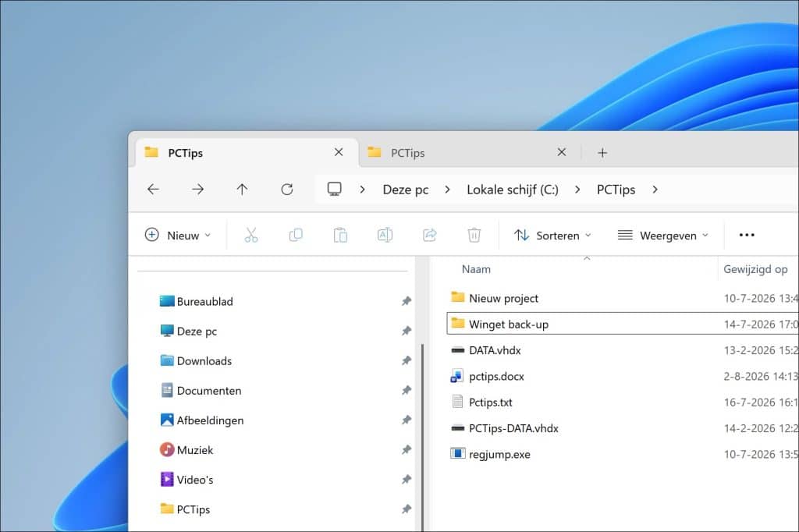The height and width of the screenshot is (532, 799).
Task: Unpin Bureaublad using its pin icon
Action: (x=406, y=301)
